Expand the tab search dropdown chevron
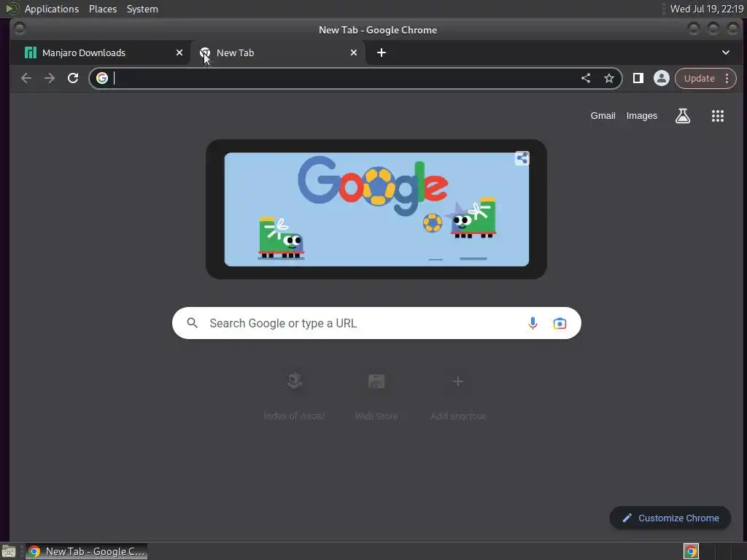 tap(726, 52)
